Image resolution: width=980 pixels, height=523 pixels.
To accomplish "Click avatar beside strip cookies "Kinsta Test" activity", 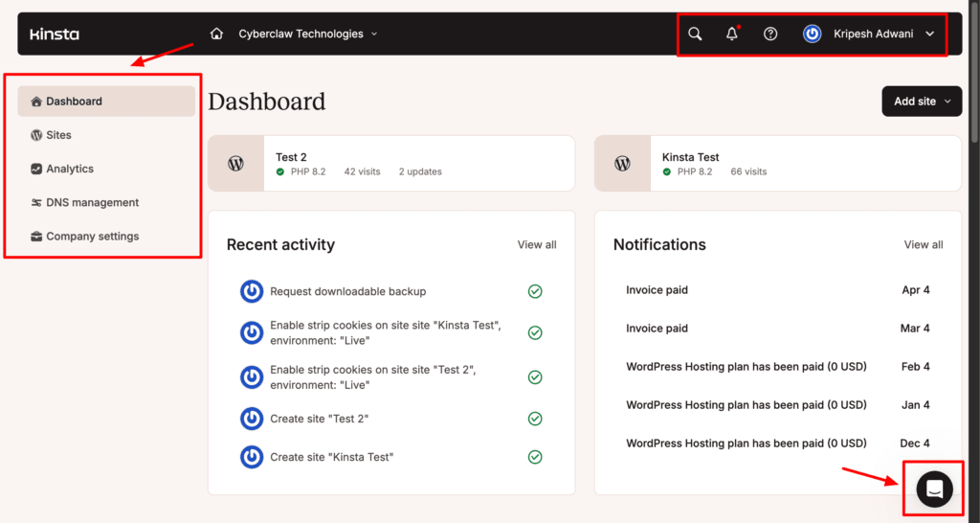I will tap(252, 332).
